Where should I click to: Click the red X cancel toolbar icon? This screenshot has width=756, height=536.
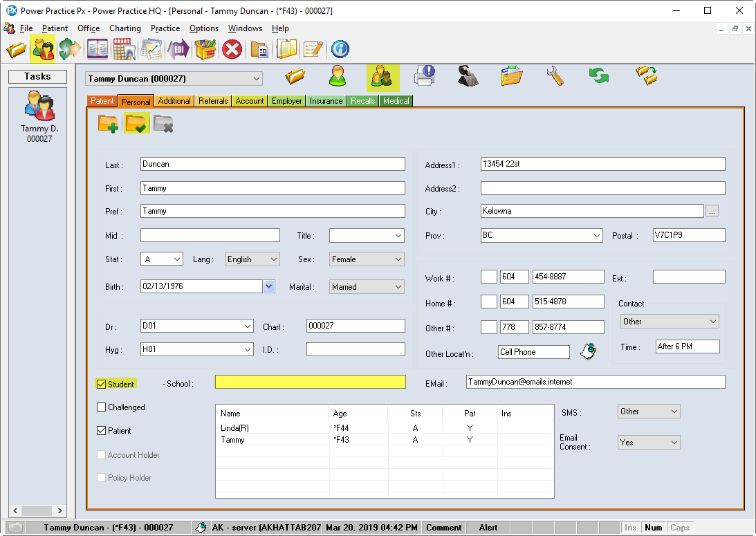click(232, 49)
